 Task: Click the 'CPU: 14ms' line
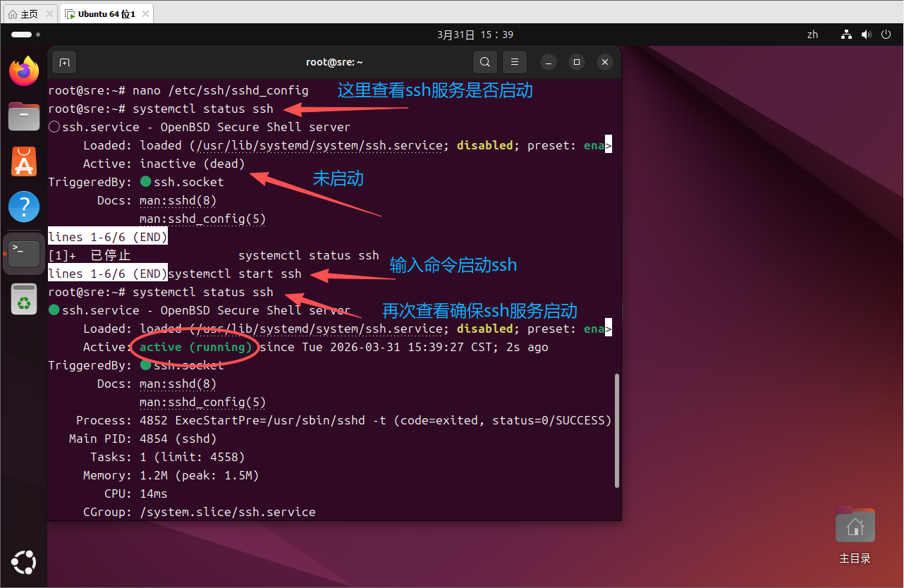pyautogui.click(x=136, y=494)
